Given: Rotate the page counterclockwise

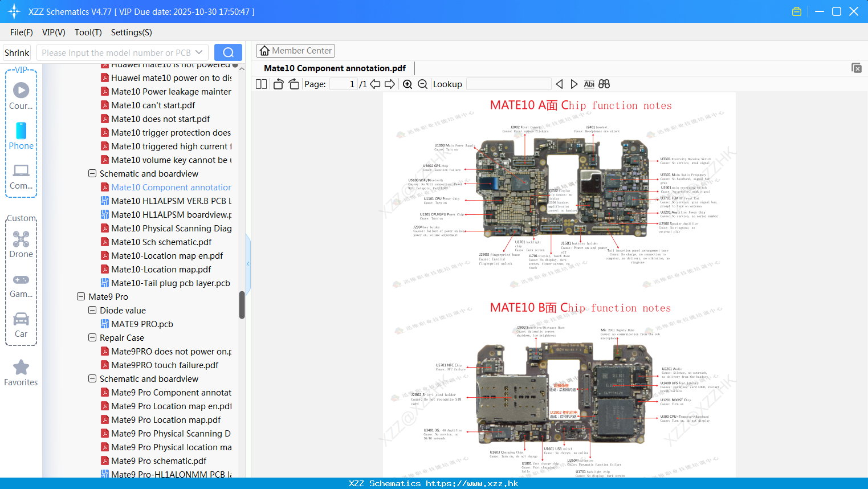Looking at the screenshot, I should (278, 84).
